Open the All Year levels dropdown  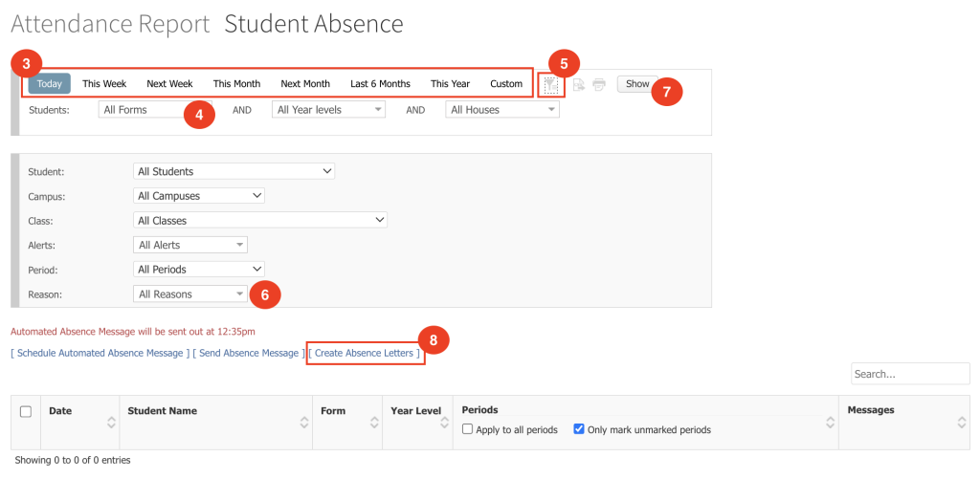click(x=329, y=109)
